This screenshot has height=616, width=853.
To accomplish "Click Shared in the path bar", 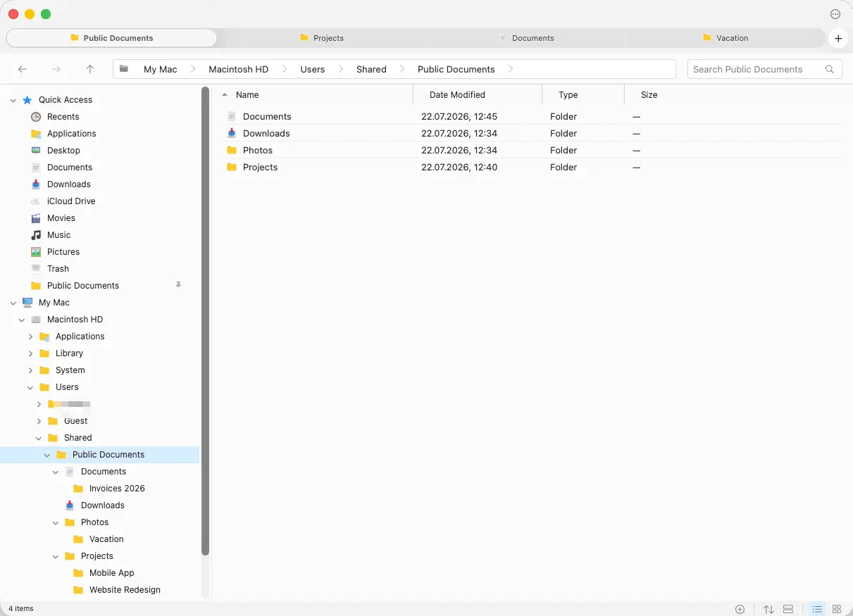I will [371, 69].
